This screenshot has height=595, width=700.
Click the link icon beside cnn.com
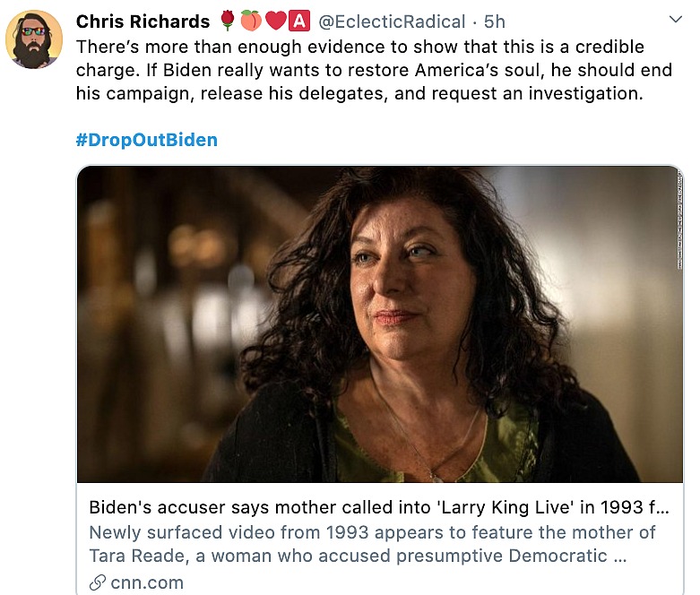click(98, 582)
